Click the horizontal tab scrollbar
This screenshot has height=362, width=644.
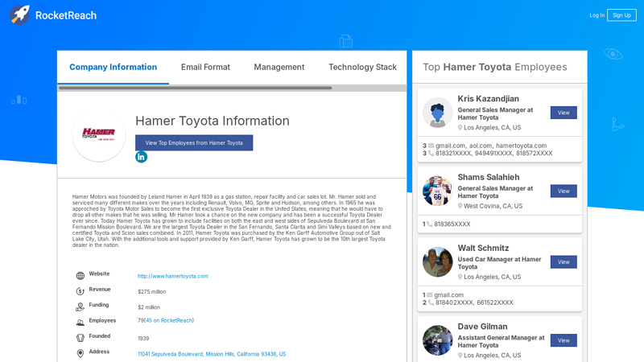coord(195,88)
